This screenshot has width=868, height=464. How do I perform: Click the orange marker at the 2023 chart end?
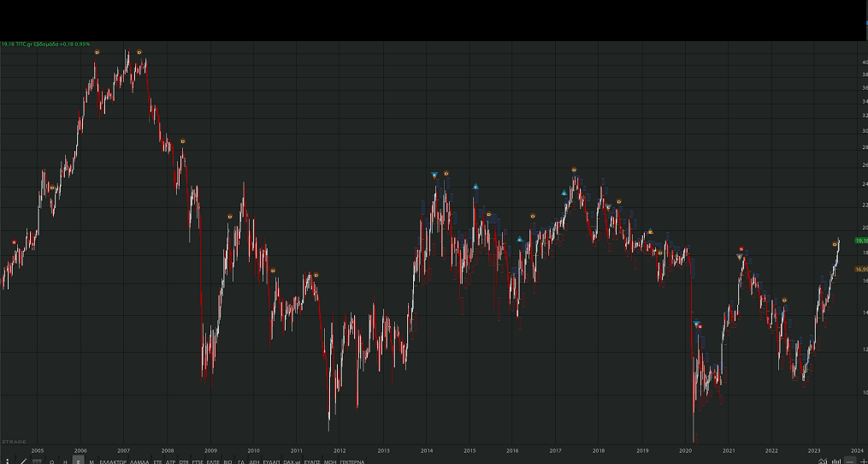click(x=835, y=244)
